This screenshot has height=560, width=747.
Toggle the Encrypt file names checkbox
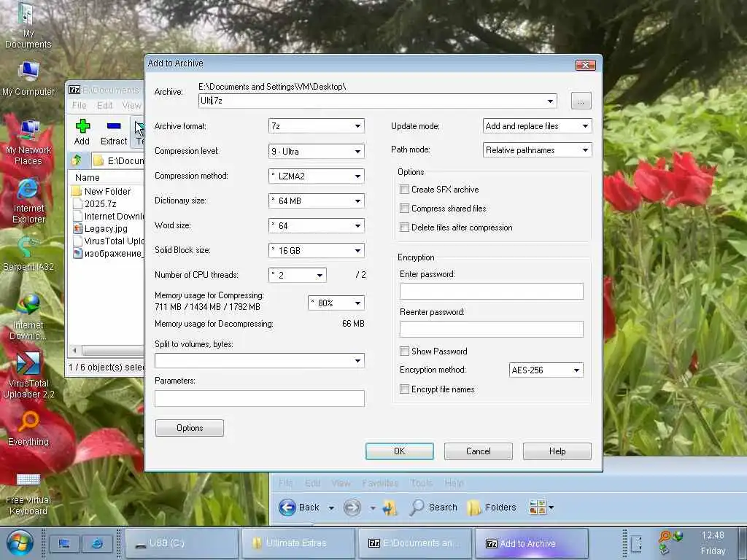(x=404, y=389)
